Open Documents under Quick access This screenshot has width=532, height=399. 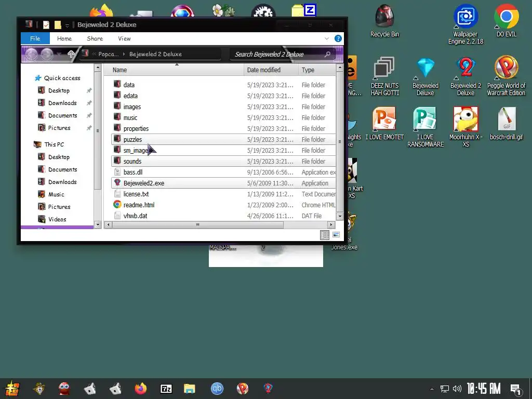point(62,115)
